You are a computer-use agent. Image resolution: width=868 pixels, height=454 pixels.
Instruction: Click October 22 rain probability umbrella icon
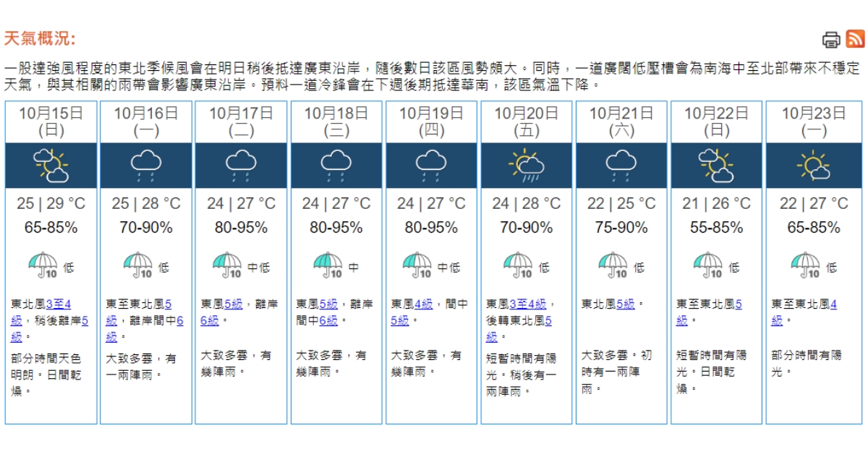click(707, 265)
